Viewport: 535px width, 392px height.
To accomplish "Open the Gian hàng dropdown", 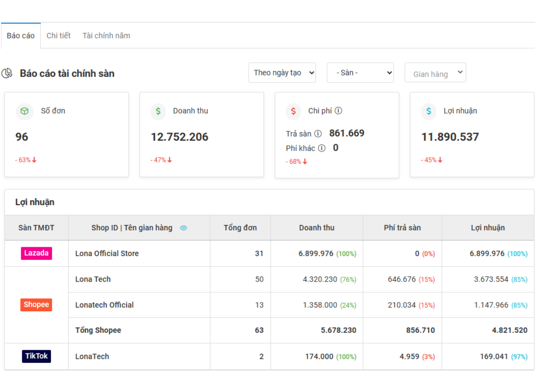I will [x=435, y=73].
